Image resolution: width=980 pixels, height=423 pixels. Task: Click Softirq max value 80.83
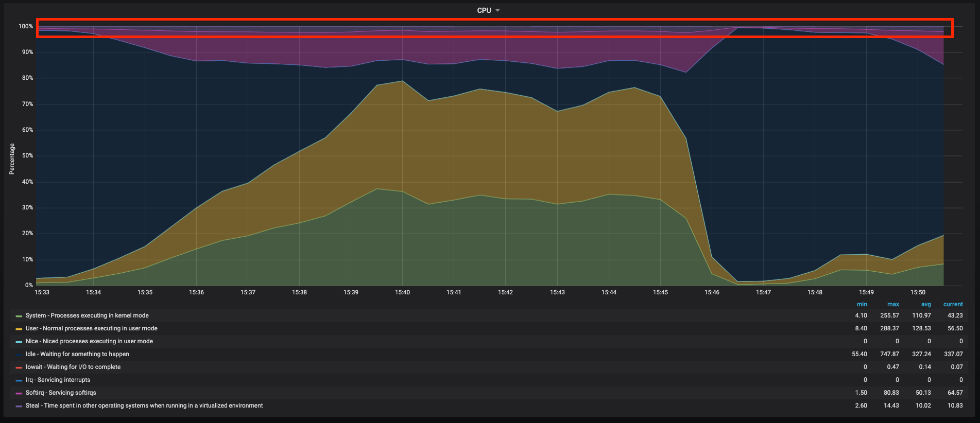pos(891,393)
